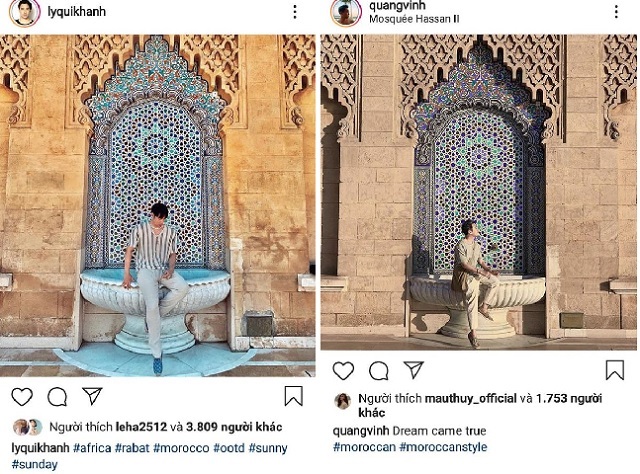
Task: Click quangvinh's profile avatar in the post header
Action: (345, 12)
